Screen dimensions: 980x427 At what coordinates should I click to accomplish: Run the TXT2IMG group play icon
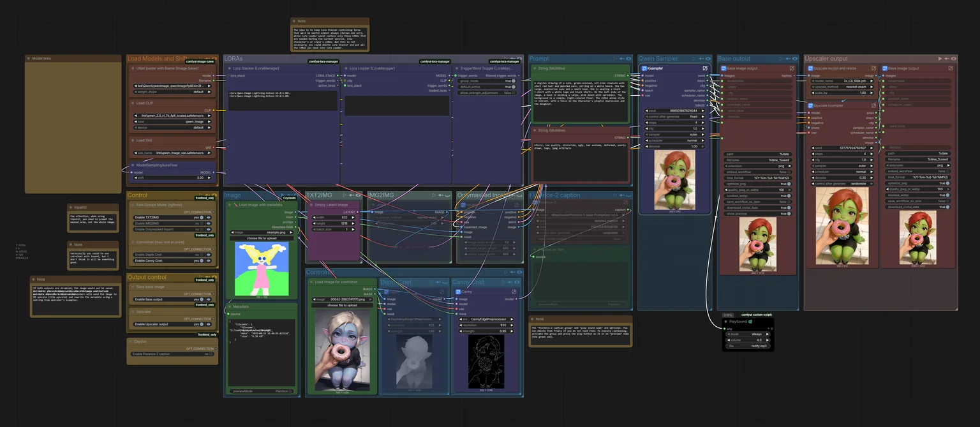pos(345,195)
